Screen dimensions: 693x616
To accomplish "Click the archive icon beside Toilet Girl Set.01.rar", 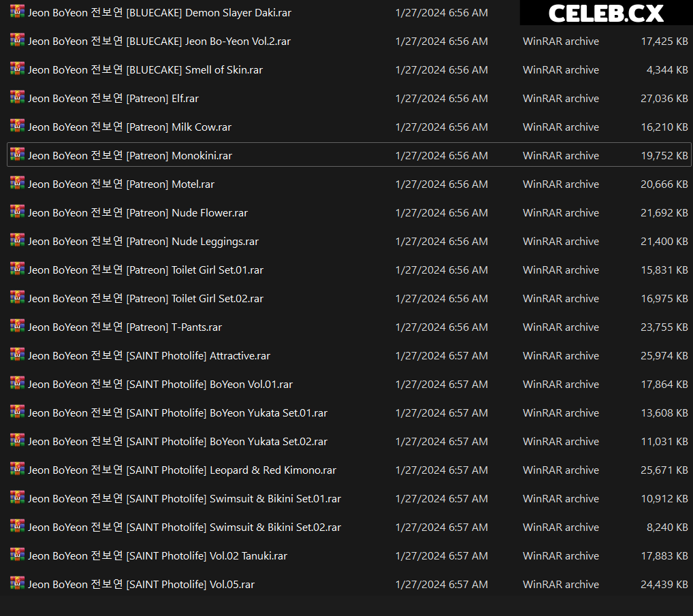I will [x=17, y=268].
